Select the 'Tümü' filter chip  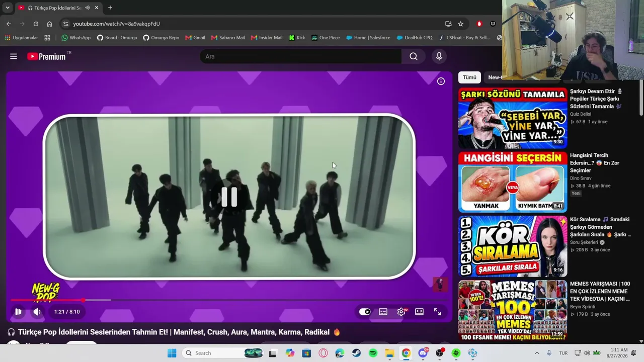point(469,77)
